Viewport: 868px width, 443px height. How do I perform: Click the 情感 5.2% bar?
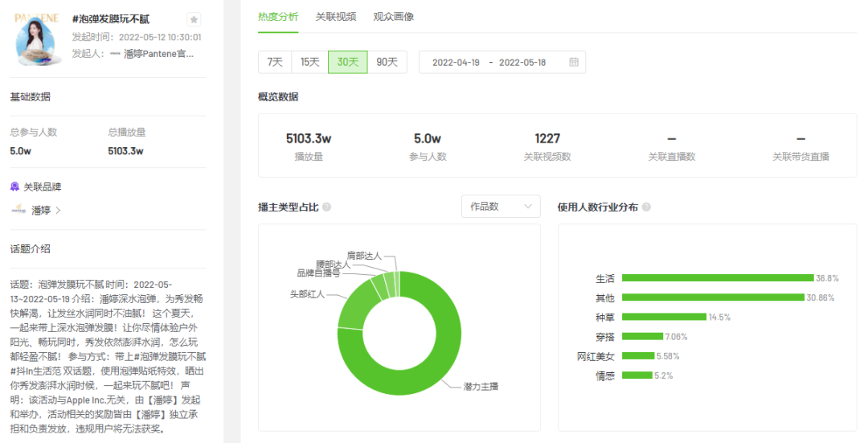click(637, 375)
